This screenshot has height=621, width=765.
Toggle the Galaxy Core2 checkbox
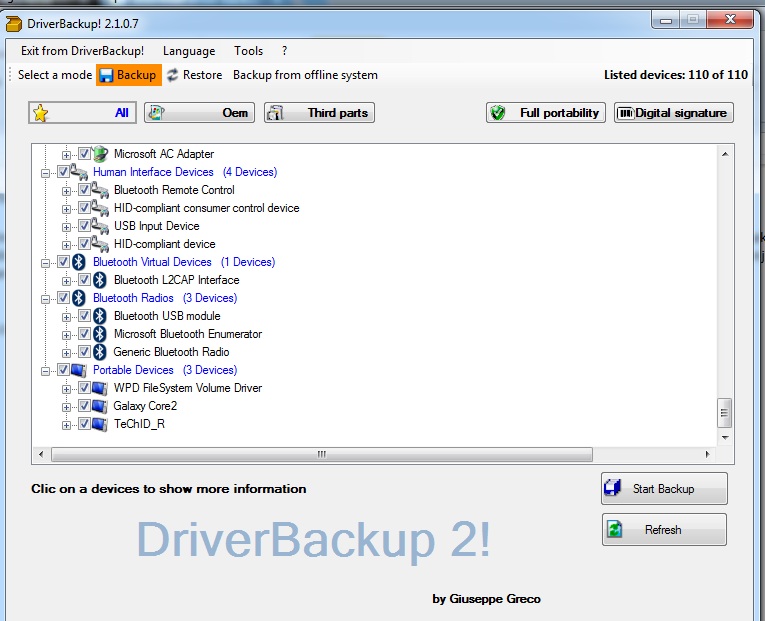(x=84, y=406)
